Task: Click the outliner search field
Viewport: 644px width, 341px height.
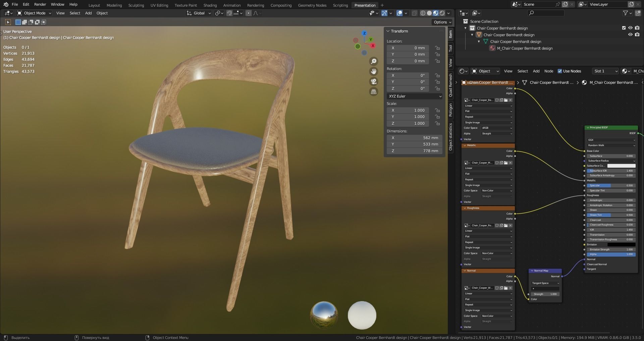Action: coord(546,13)
